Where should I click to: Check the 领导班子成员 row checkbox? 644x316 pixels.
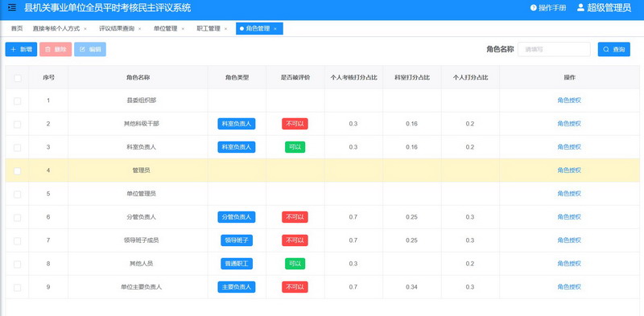click(17, 241)
